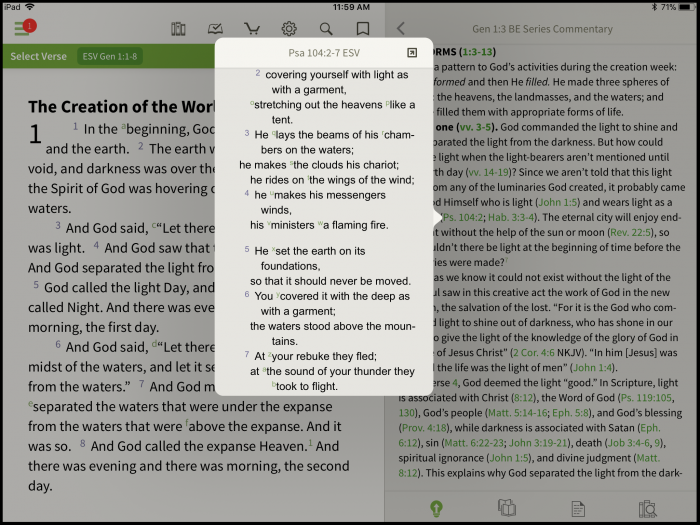Tap 'so that it should never be moved.' line
This screenshot has width=700, height=525.
(x=330, y=281)
